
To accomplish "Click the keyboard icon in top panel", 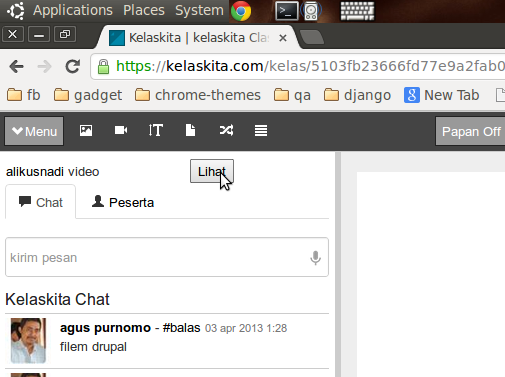I will (x=357, y=11).
